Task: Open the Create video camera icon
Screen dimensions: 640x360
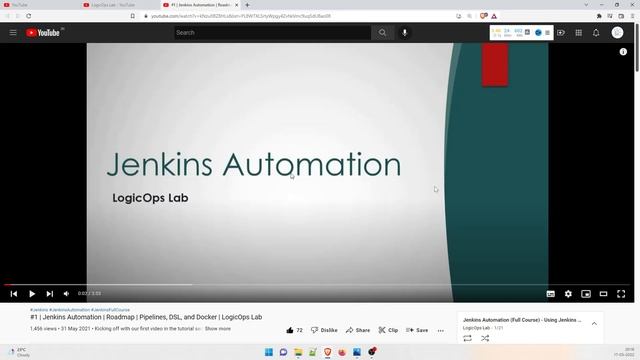Action: tap(561, 33)
